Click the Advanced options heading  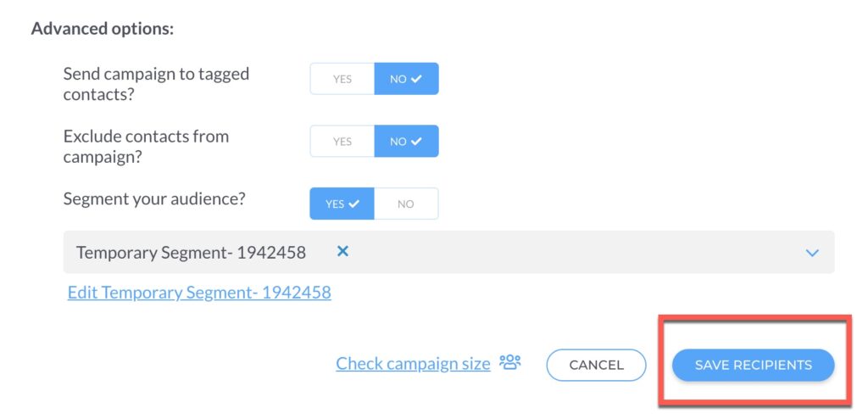click(103, 29)
